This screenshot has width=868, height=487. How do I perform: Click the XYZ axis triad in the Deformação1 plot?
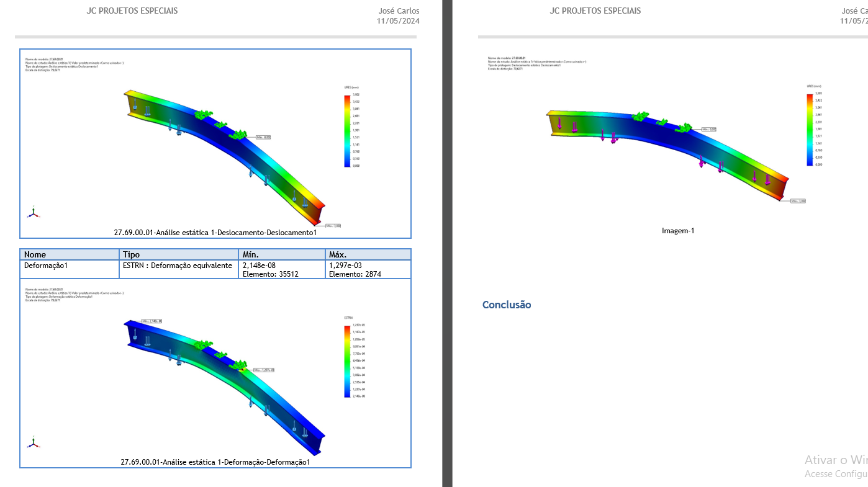tap(34, 442)
